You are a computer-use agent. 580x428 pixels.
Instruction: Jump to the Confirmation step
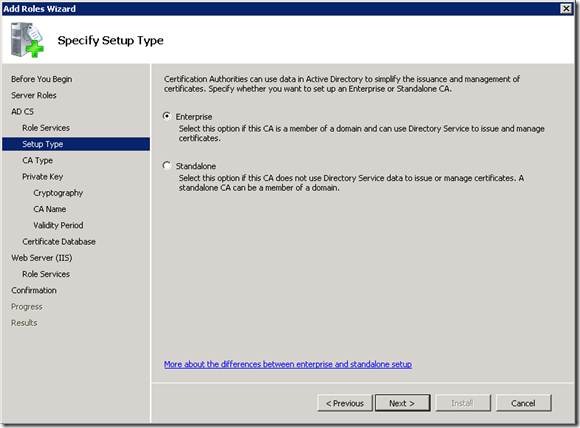click(x=34, y=290)
